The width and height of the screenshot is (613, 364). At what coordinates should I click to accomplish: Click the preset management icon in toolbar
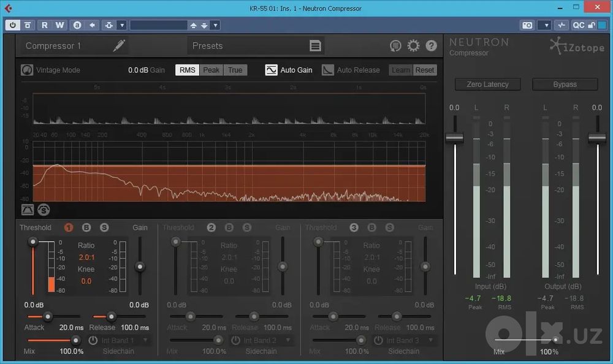click(x=109, y=25)
